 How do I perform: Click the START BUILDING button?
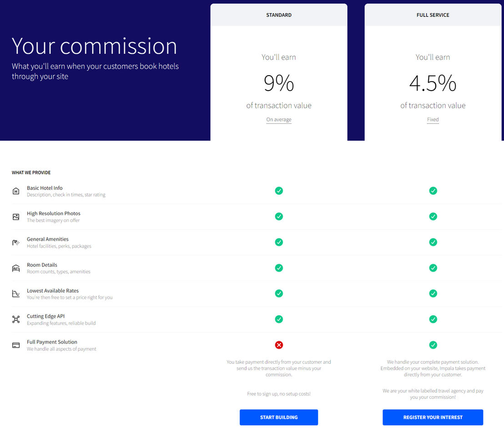tap(279, 417)
